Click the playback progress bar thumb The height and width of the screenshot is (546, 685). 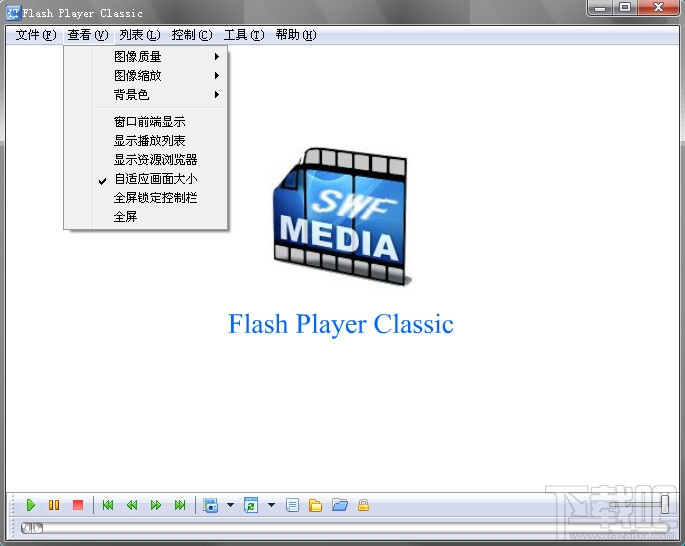(32, 528)
